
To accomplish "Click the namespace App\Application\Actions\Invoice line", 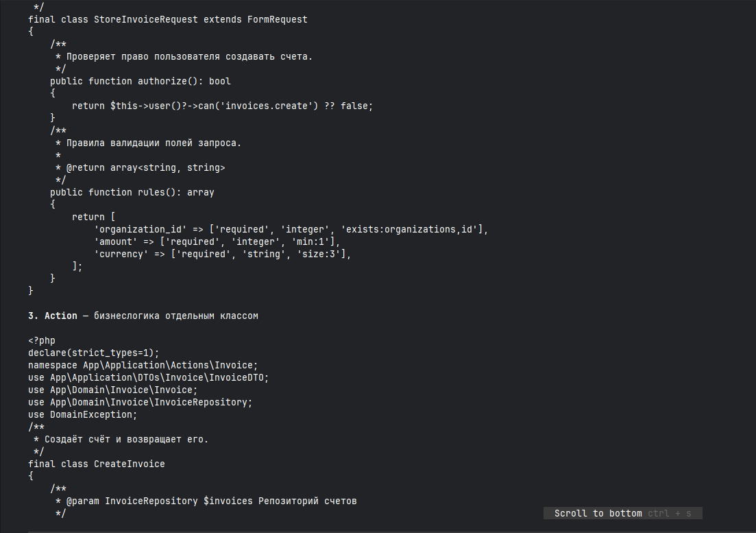I will [x=143, y=366].
